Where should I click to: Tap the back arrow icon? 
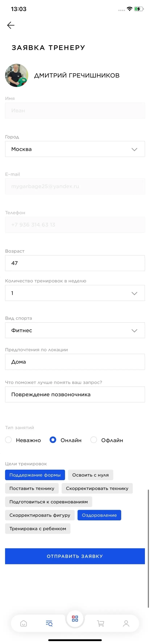[11, 25]
